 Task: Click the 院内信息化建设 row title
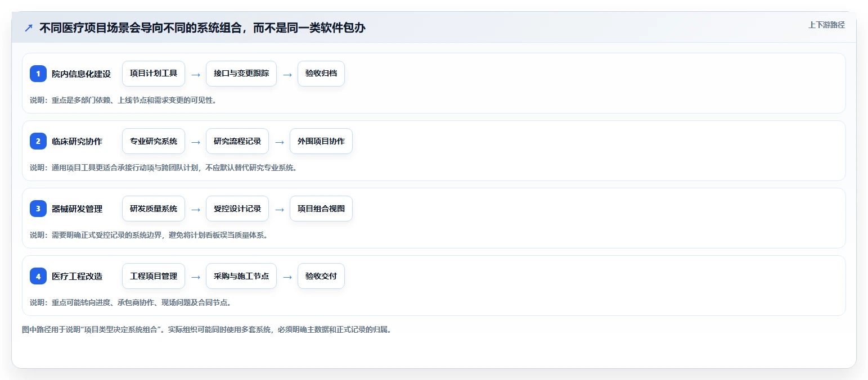pos(81,74)
